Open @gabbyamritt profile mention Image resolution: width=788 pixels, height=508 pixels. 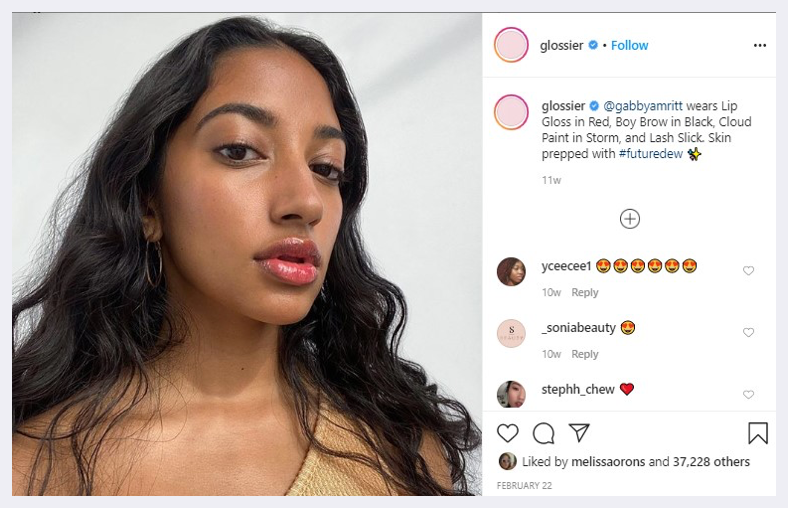(645, 106)
